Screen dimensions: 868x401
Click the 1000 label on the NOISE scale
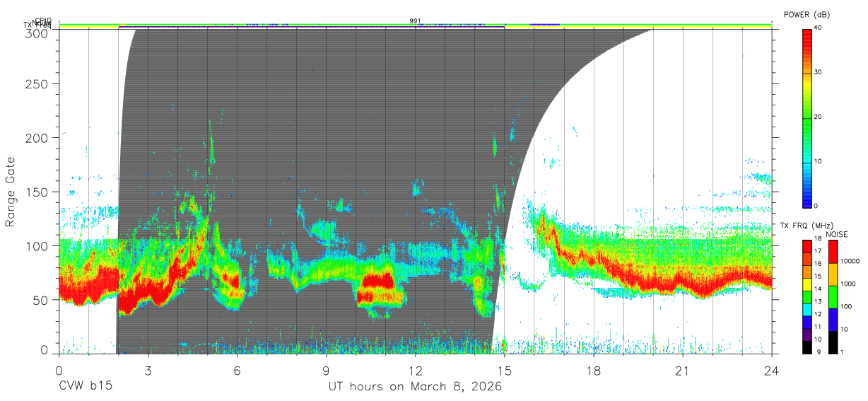[849, 284]
